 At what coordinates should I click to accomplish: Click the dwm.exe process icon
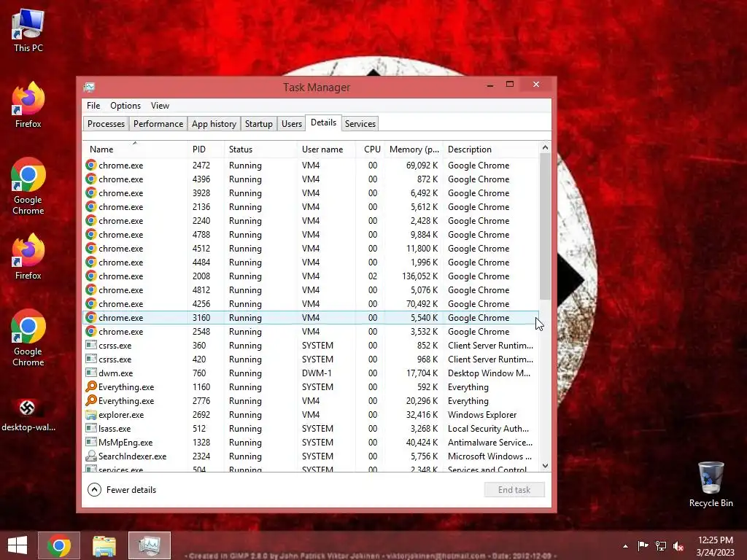[x=91, y=373]
